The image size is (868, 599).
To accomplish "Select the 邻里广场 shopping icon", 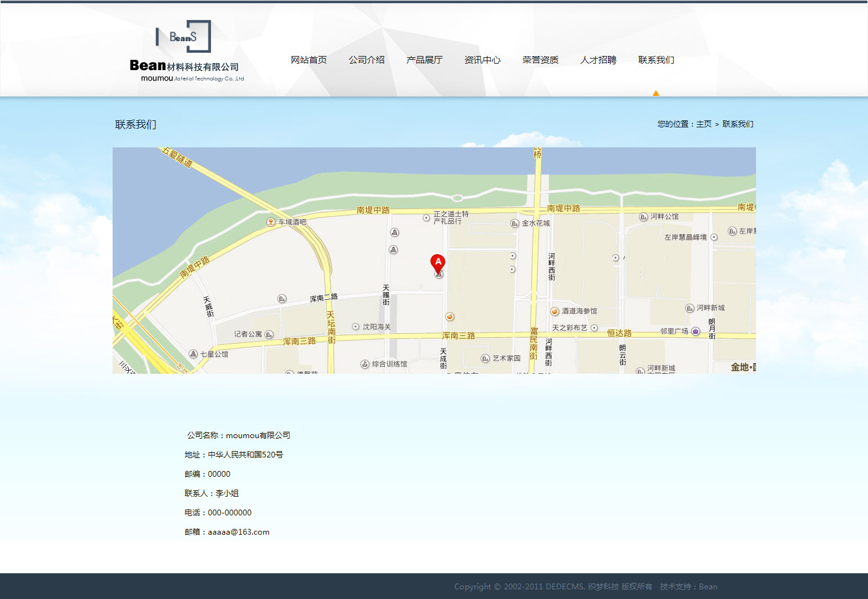I will click(x=696, y=331).
